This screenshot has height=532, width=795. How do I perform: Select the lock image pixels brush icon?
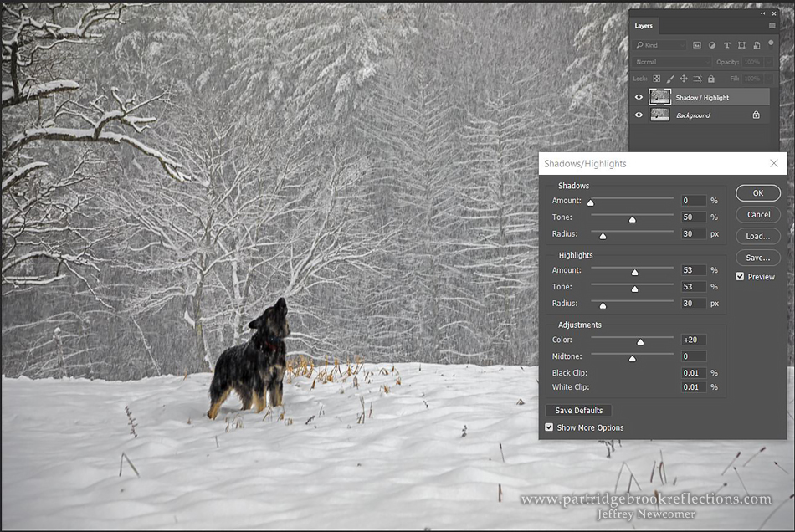pyautogui.click(x=669, y=79)
